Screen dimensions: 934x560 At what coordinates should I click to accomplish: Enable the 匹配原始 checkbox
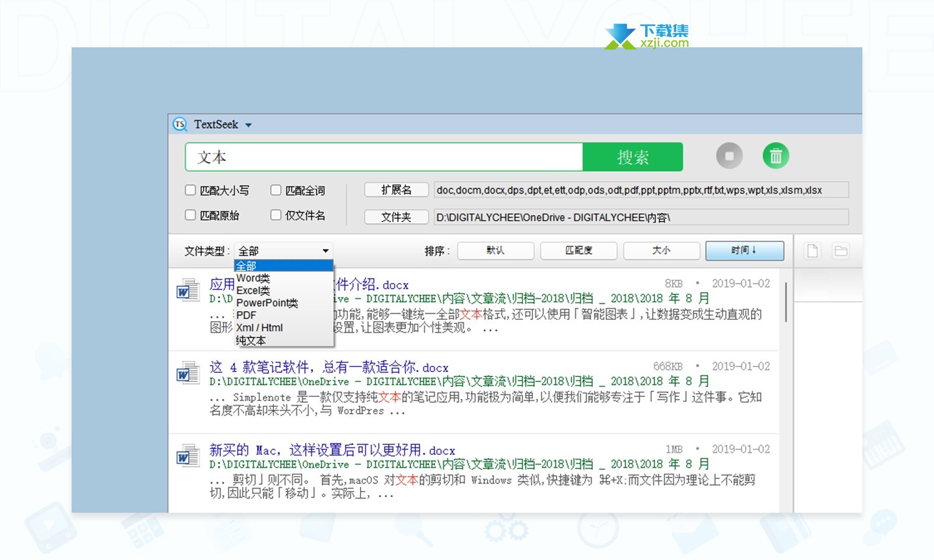pyautogui.click(x=191, y=215)
